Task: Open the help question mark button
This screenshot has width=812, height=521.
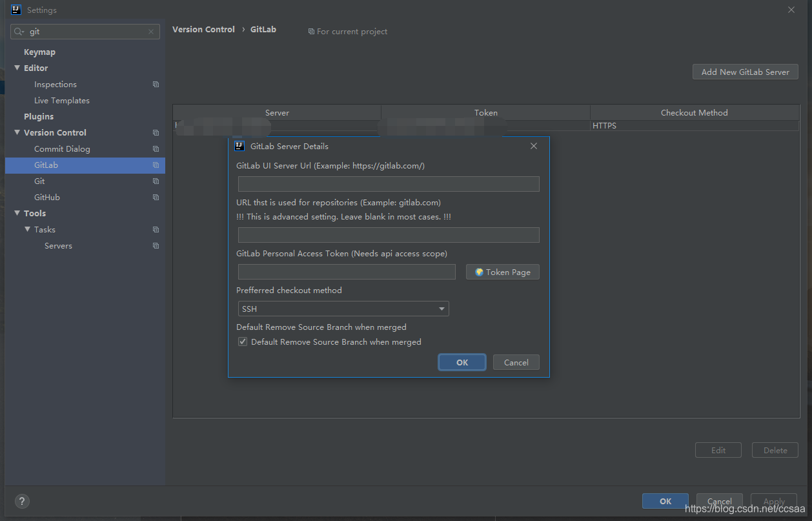Action: point(22,501)
